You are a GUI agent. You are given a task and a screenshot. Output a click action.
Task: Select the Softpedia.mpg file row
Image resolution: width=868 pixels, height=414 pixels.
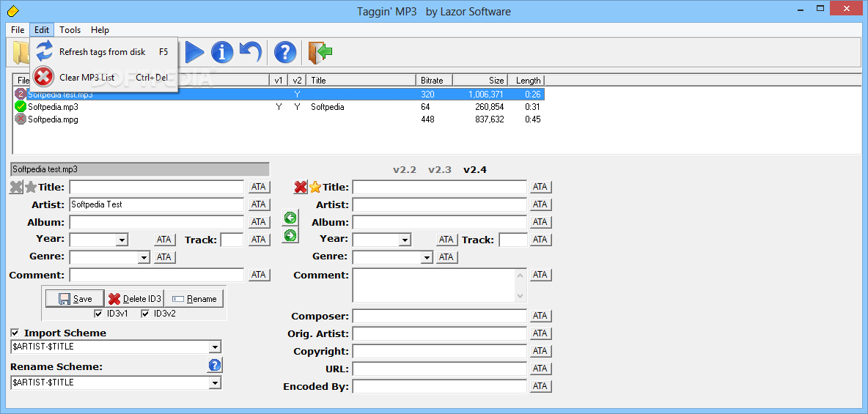pyautogui.click(x=279, y=119)
